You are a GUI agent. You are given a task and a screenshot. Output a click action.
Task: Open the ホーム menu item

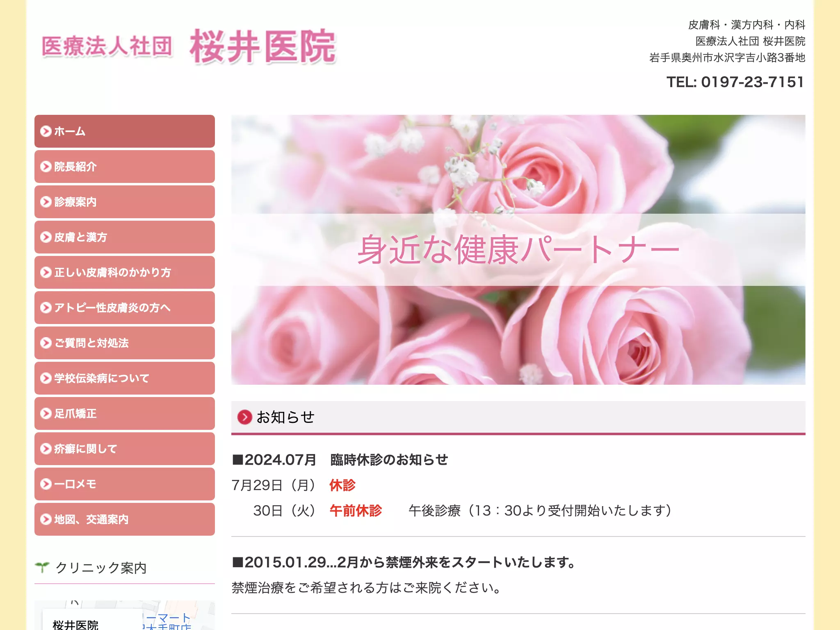(x=125, y=131)
